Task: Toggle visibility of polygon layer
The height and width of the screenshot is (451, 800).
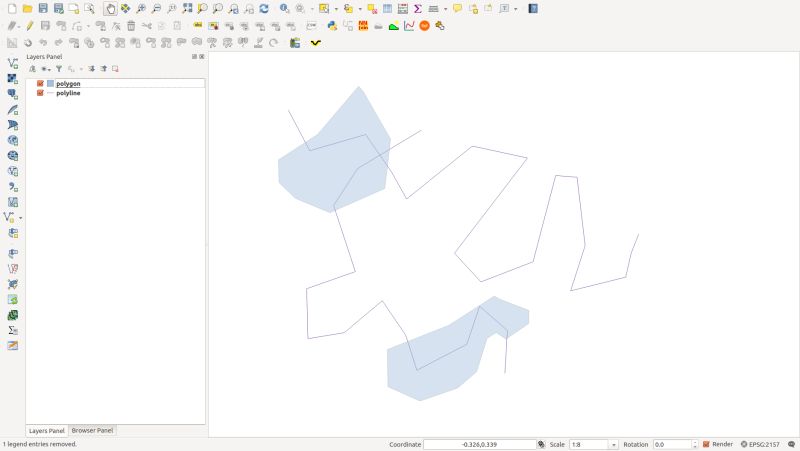Action: coord(40,84)
